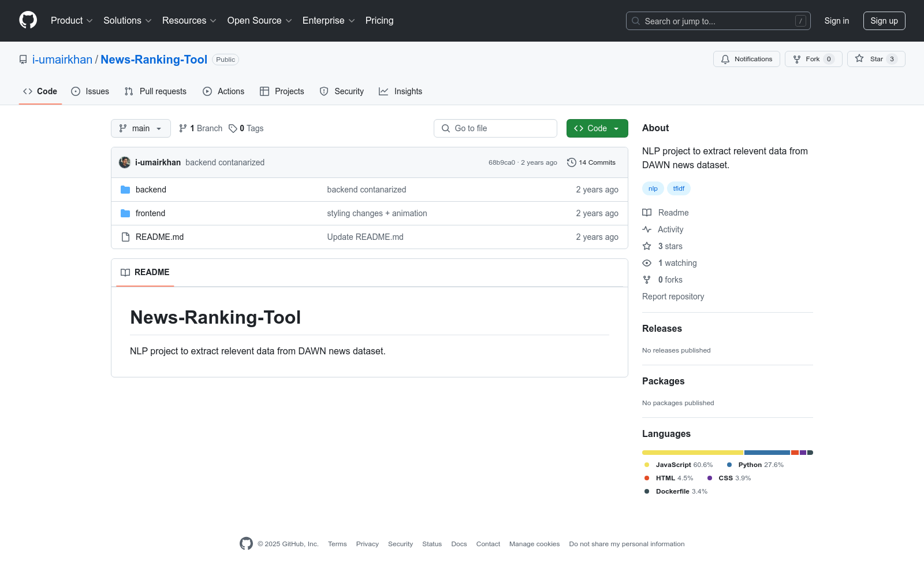Image resolution: width=924 pixels, height=578 pixels.
Task: Open the 'Update README.md' commit message
Action: tap(366, 237)
